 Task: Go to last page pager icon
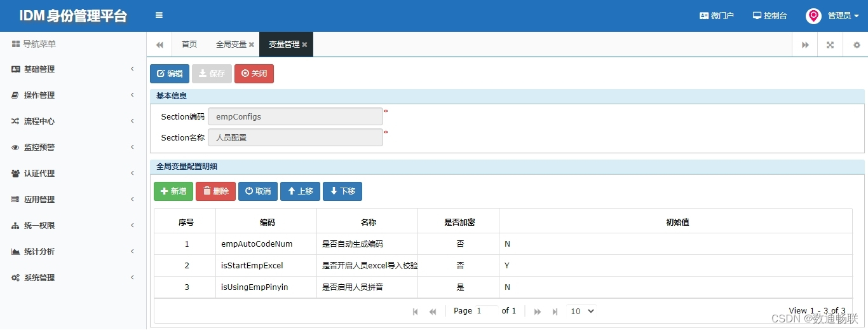click(x=555, y=312)
